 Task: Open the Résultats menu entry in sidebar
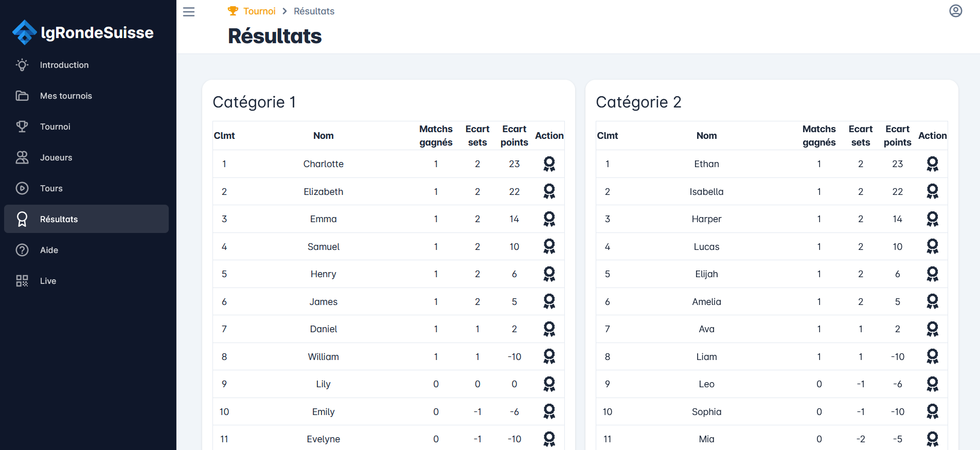(59, 219)
